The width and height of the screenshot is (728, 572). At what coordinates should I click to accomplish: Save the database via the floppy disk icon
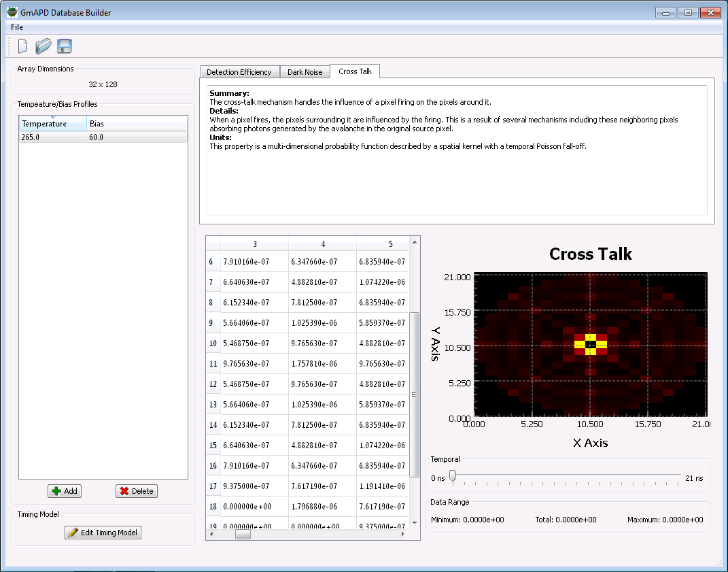[x=64, y=46]
